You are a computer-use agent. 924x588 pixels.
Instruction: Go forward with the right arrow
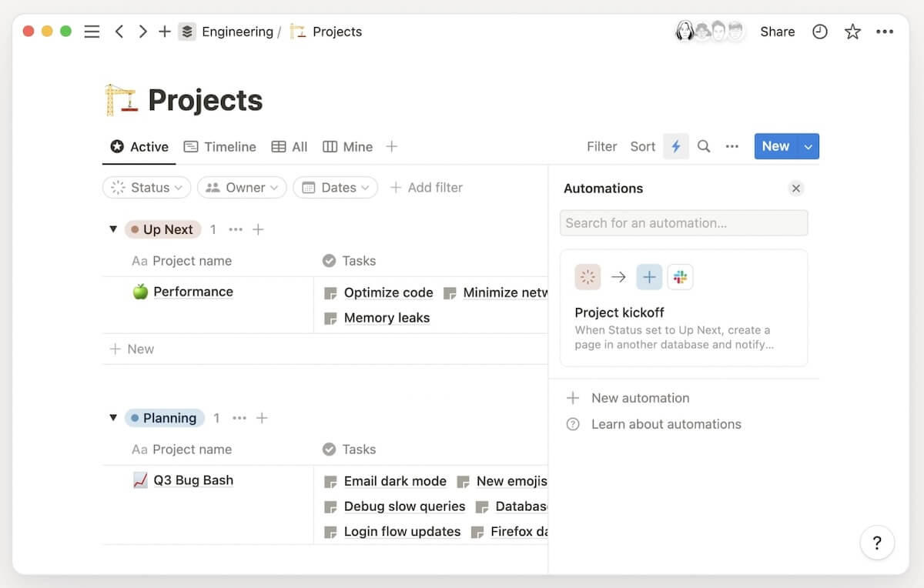pyautogui.click(x=142, y=32)
